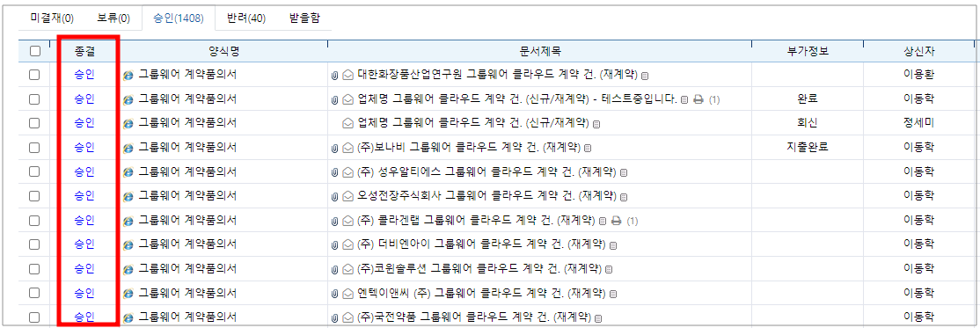
Task: Click the document icon after the 대한화장품산업연구원 title
Action: [644, 77]
